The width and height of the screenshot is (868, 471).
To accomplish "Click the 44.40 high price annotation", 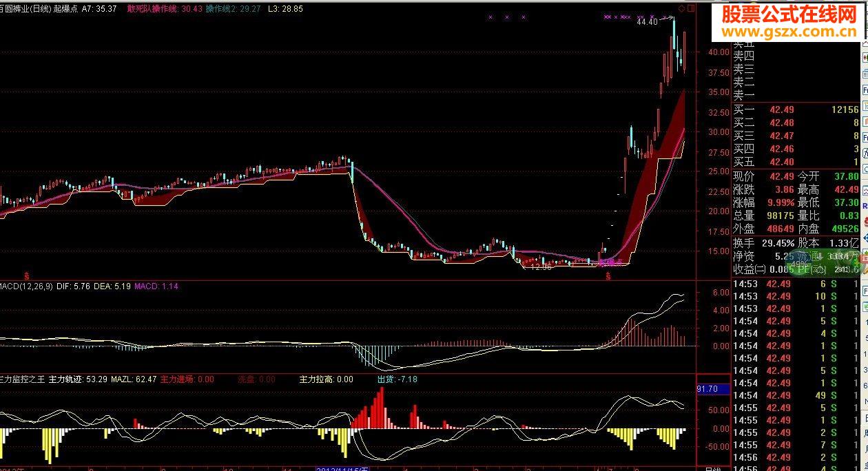I will (647, 22).
